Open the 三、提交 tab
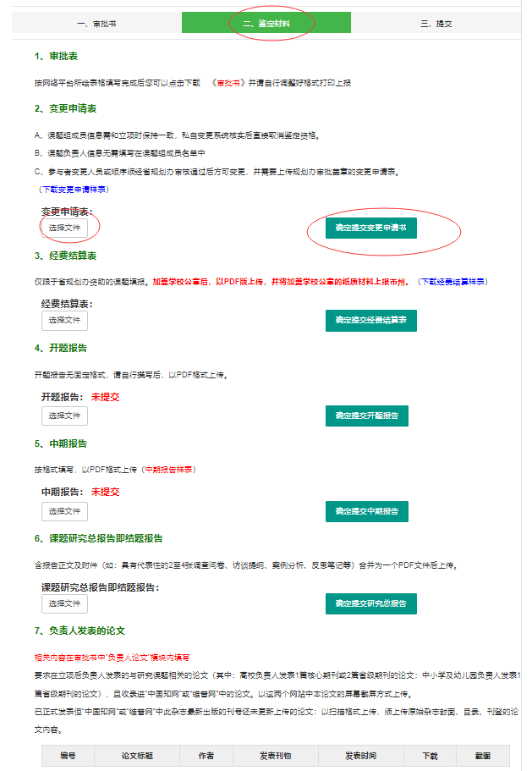The image size is (532, 771). (436, 23)
